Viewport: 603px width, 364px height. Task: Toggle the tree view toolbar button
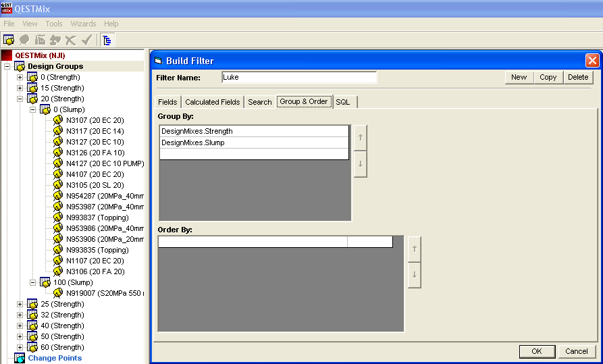coord(107,40)
